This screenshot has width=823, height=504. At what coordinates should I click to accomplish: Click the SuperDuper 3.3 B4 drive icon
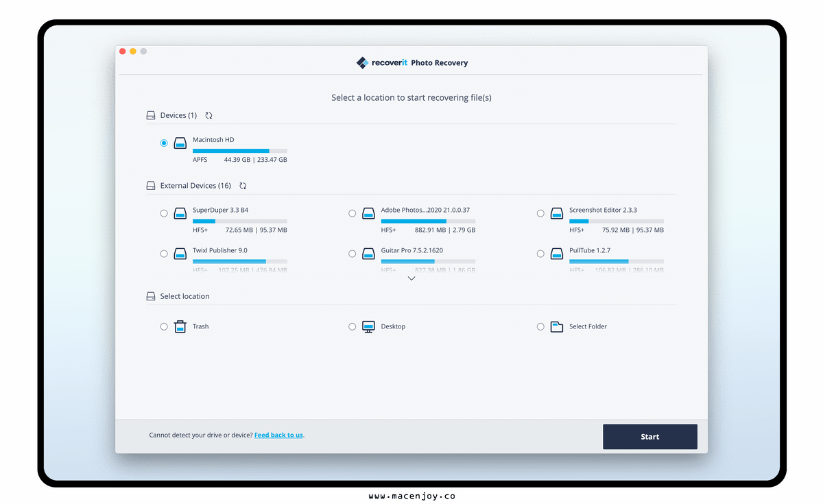(x=180, y=213)
